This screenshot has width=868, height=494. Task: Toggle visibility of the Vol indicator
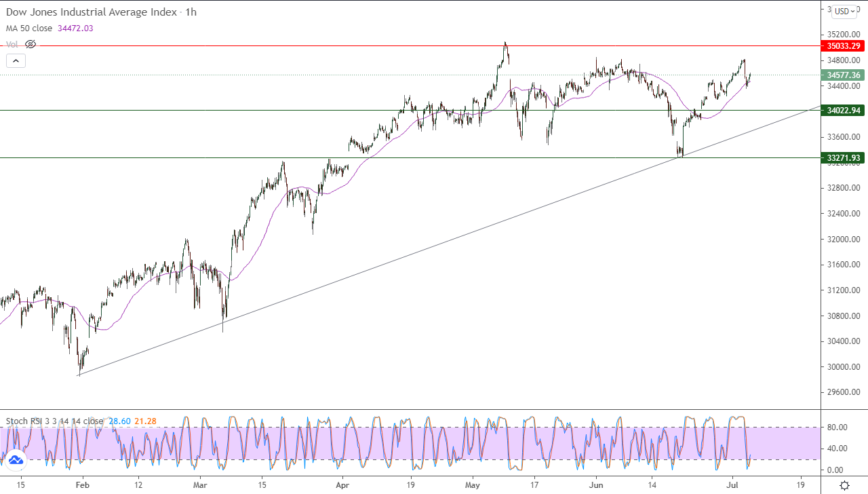coord(30,44)
